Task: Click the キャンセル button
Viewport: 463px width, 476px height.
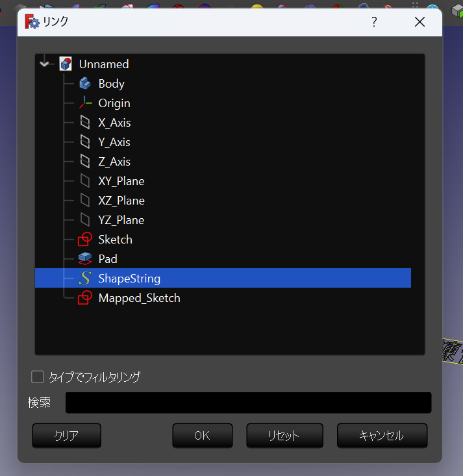Action: [382, 435]
